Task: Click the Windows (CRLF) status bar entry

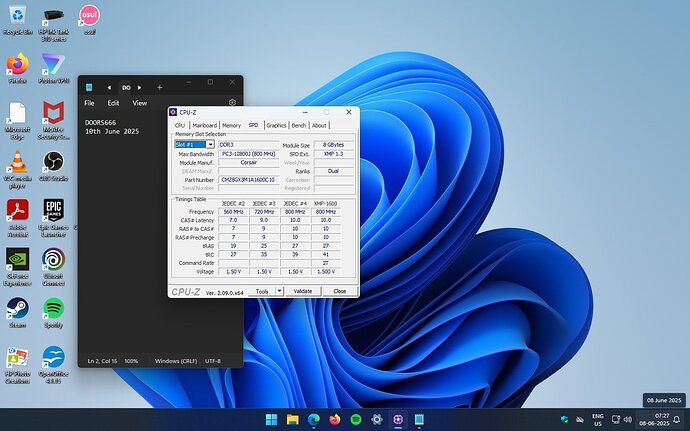Action: 176,361
